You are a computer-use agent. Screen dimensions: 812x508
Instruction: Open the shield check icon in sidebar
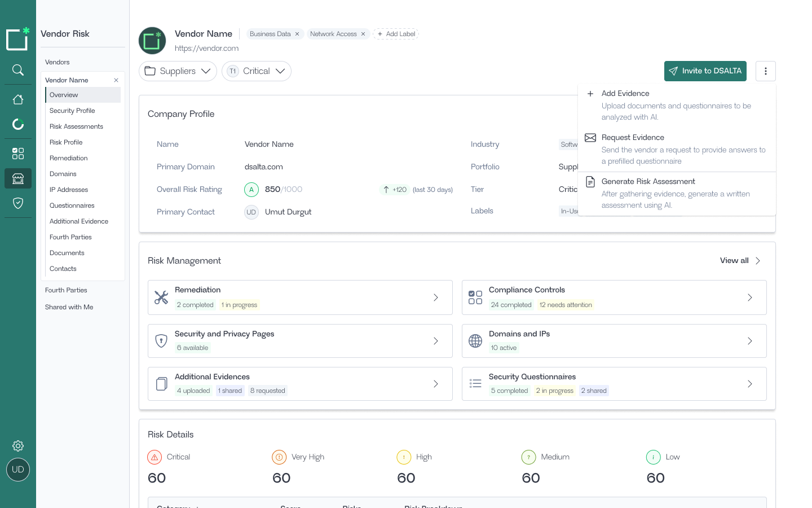coord(18,203)
